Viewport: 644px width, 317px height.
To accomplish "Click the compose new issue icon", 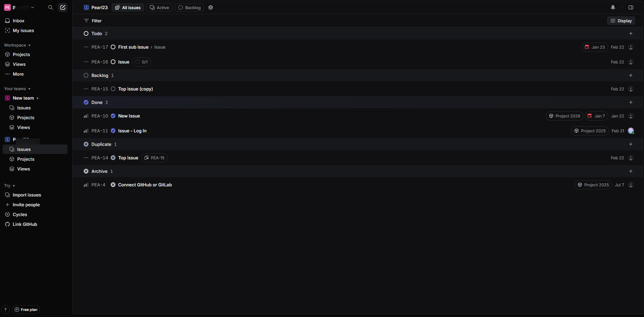I will (x=63, y=7).
